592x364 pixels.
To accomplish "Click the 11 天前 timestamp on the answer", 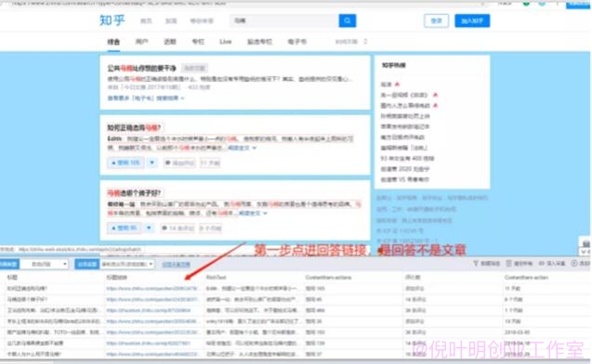I will pos(210,162).
